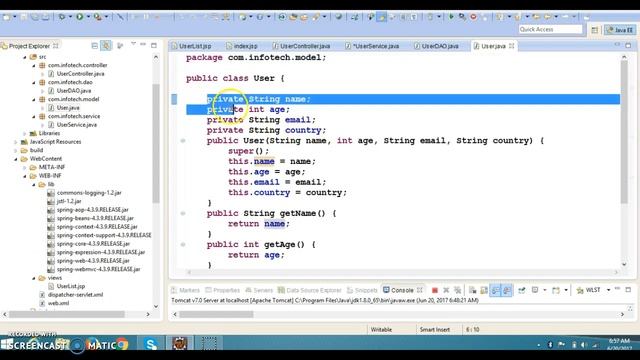Click the Console horizontal scrollbar thumb

pyautogui.click(x=216, y=314)
